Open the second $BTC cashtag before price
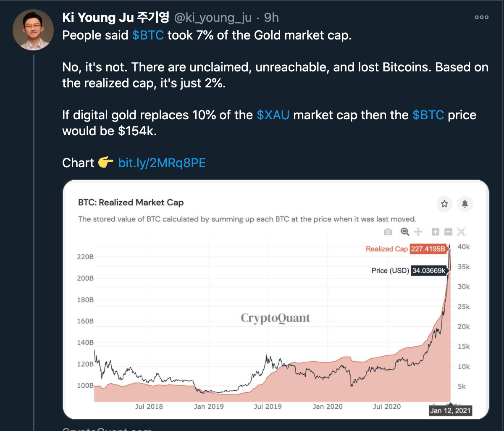The height and width of the screenshot is (431, 504). [x=428, y=115]
